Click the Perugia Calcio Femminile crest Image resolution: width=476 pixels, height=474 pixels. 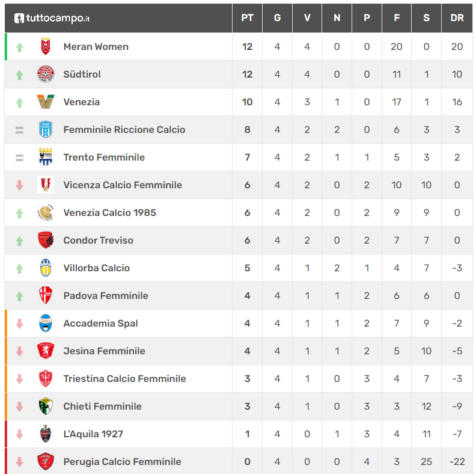click(x=46, y=461)
